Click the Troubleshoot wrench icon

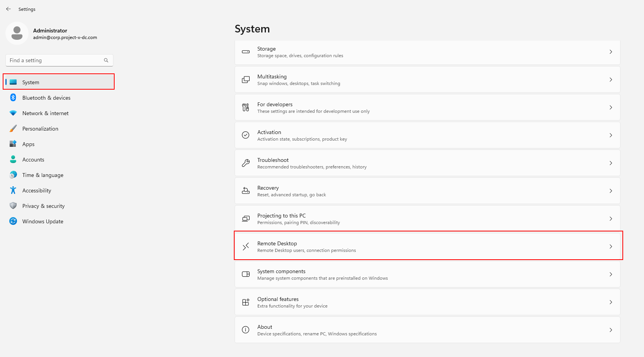tap(246, 163)
